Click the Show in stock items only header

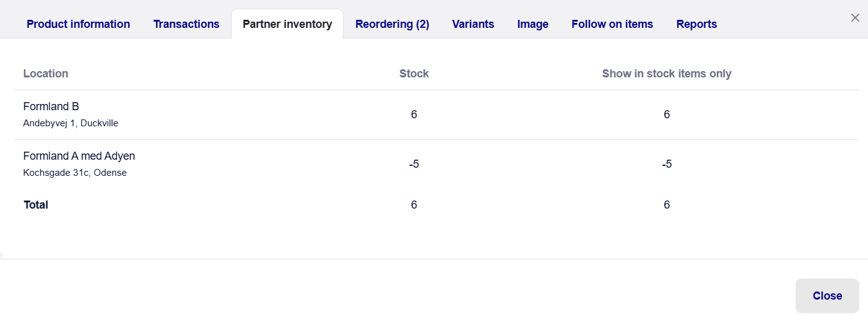(x=666, y=74)
